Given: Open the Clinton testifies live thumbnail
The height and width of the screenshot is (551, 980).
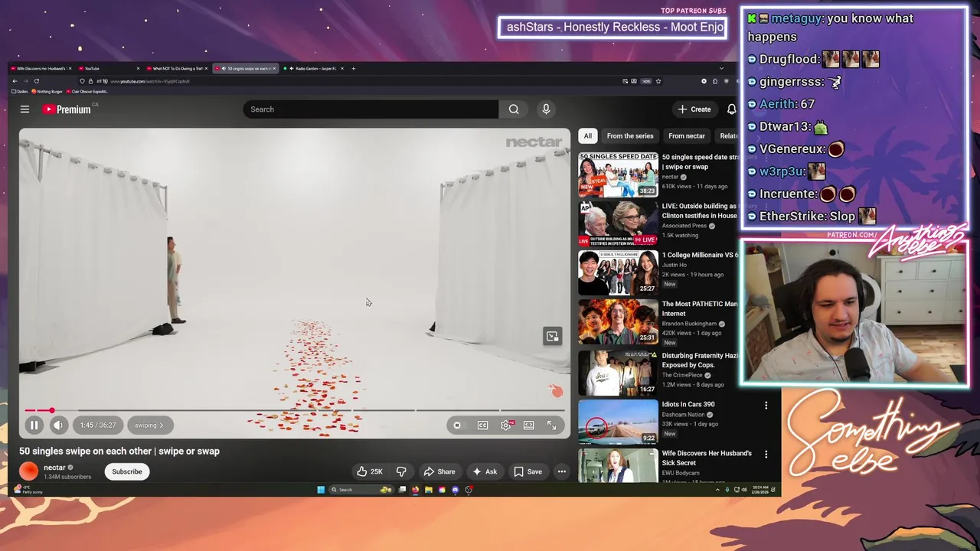Looking at the screenshot, I should click(x=618, y=223).
